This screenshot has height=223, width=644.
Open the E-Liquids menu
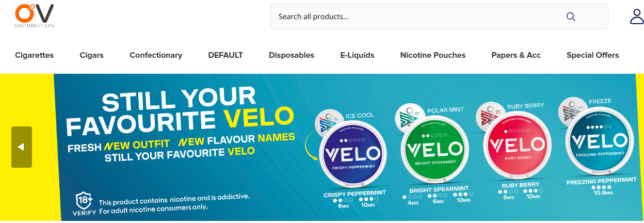point(357,55)
